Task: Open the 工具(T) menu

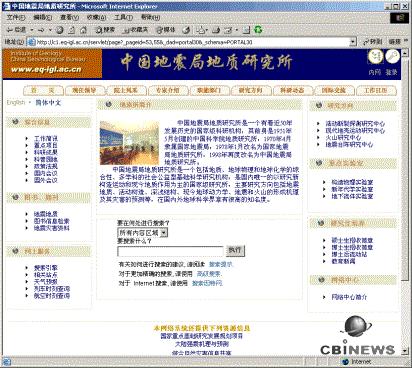Action: (123, 17)
